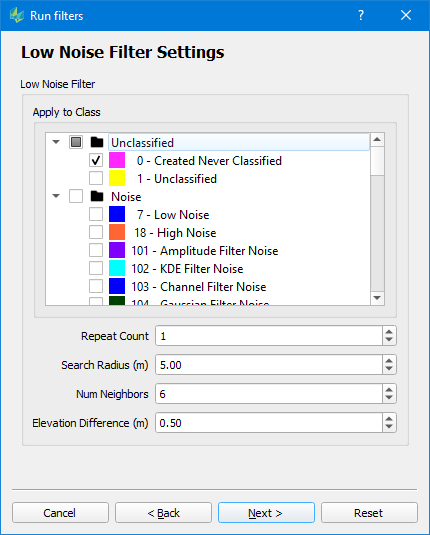This screenshot has width=430, height=535.
Task: Click the help question mark icon
Action: pyautogui.click(x=361, y=15)
